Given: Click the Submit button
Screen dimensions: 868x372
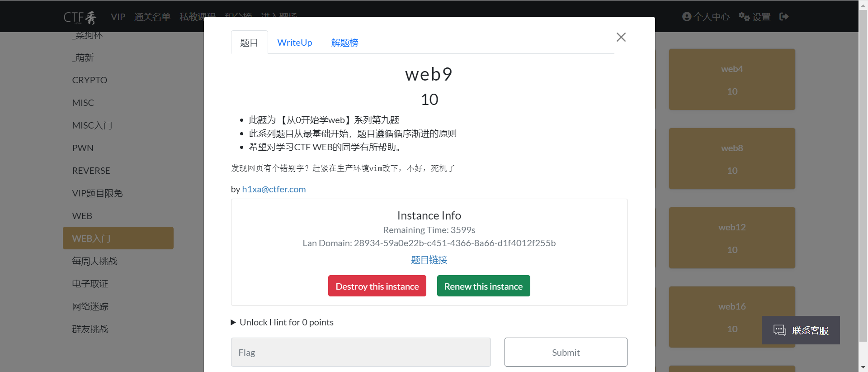Looking at the screenshot, I should coord(566,352).
